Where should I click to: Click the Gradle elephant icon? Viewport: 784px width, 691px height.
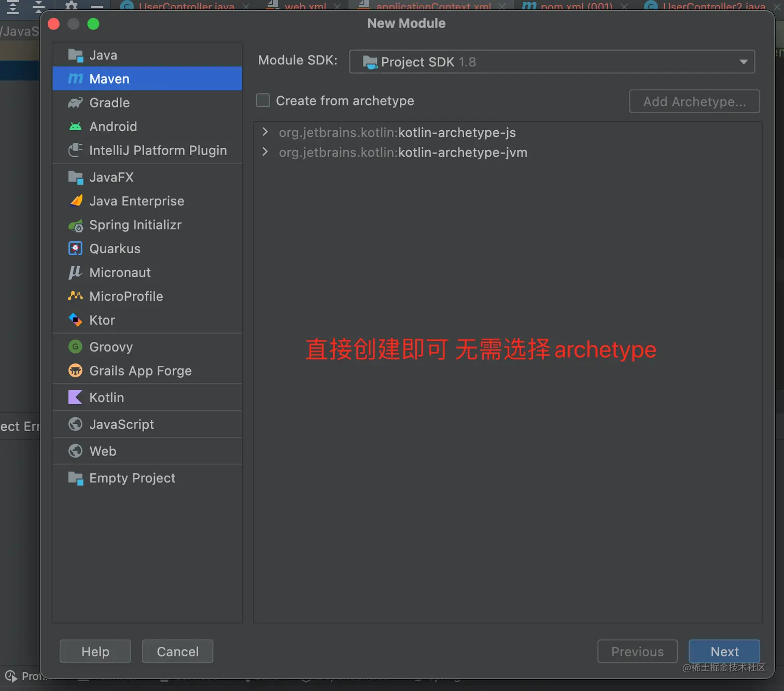click(76, 103)
